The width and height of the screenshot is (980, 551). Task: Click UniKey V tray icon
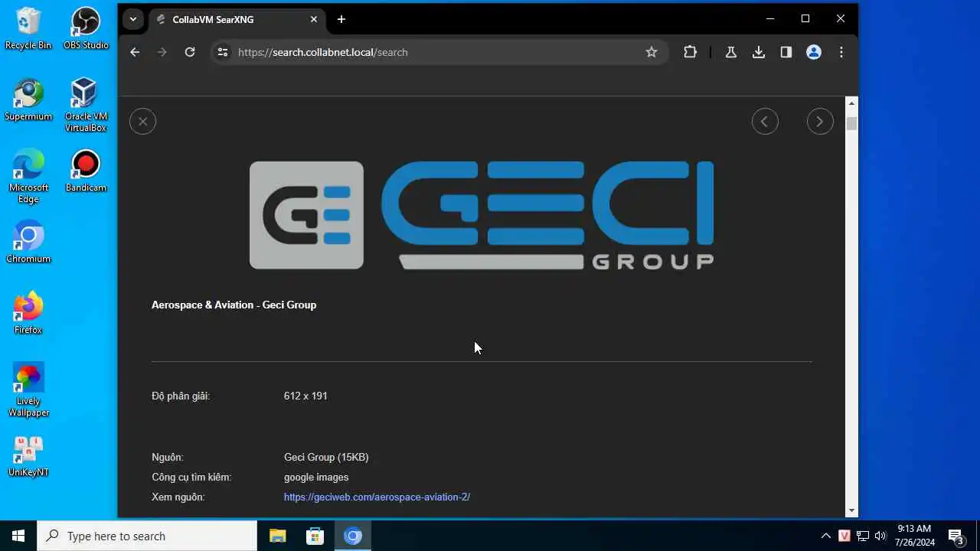coord(844,536)
